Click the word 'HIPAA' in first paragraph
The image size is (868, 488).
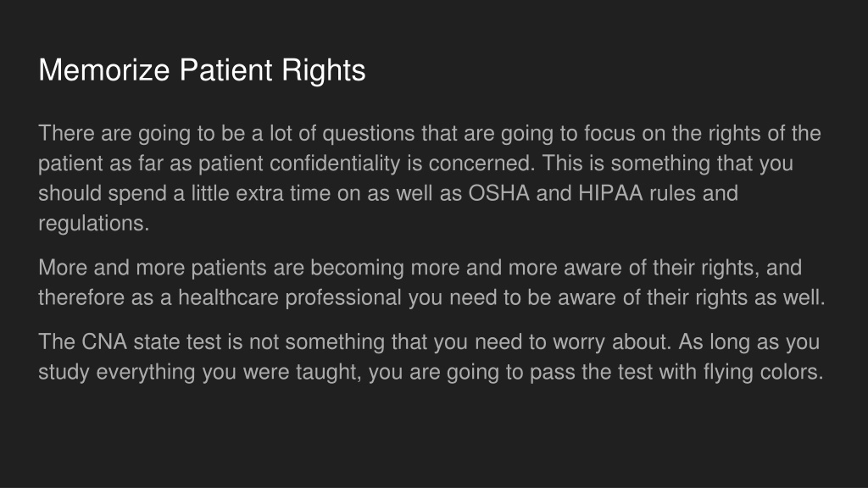pyautogui.click(x=610, y=193)
